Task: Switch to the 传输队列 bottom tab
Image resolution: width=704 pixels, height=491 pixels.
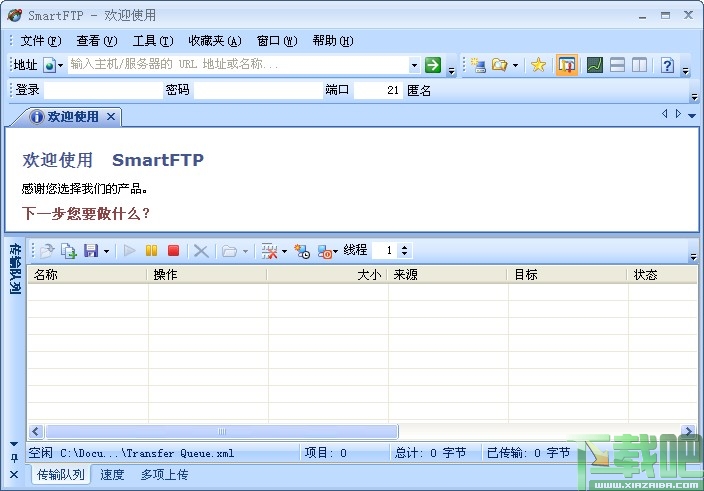Action: click(61, 474)
